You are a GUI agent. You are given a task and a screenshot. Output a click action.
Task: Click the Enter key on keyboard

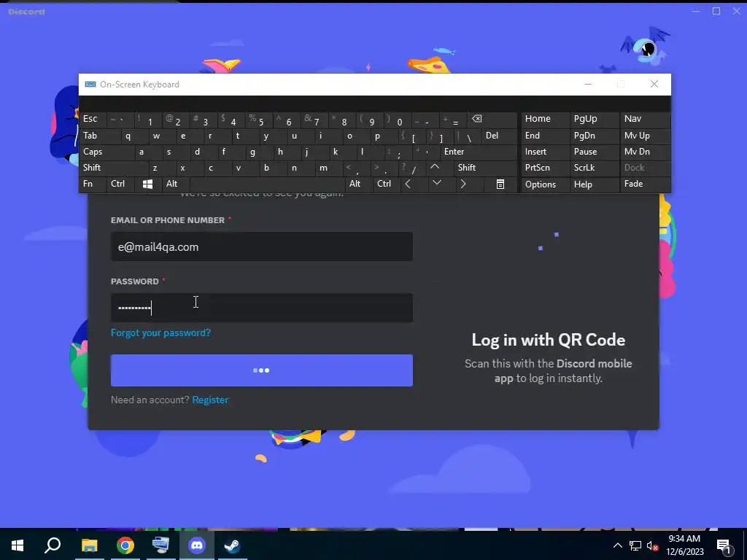click(x=479, y=152)
